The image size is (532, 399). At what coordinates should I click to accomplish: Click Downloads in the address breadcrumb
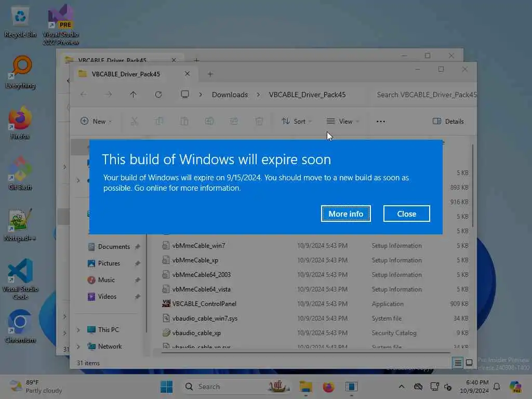click(x=230, y=95)
